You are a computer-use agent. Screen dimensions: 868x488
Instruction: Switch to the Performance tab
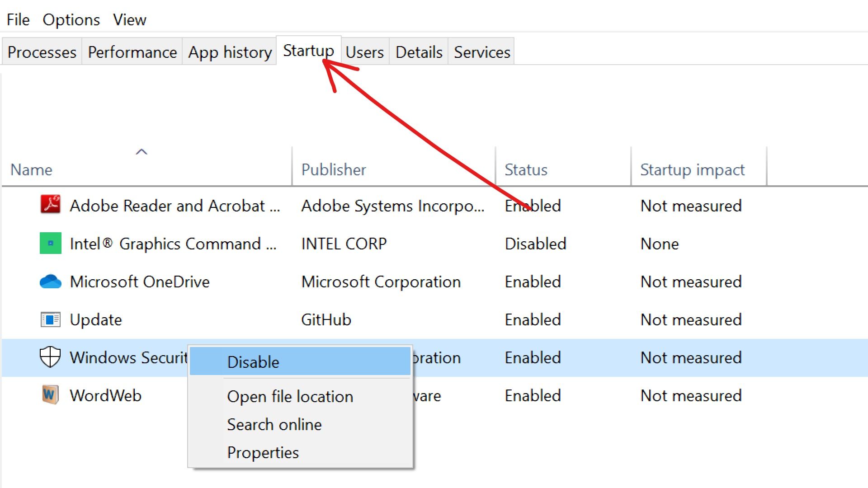click(132, 52)
